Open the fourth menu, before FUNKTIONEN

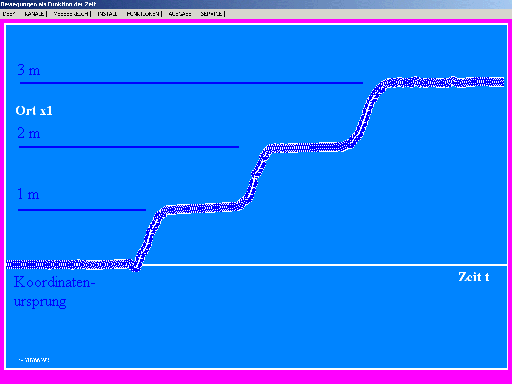pyautogui.click(x=107, y=14)
